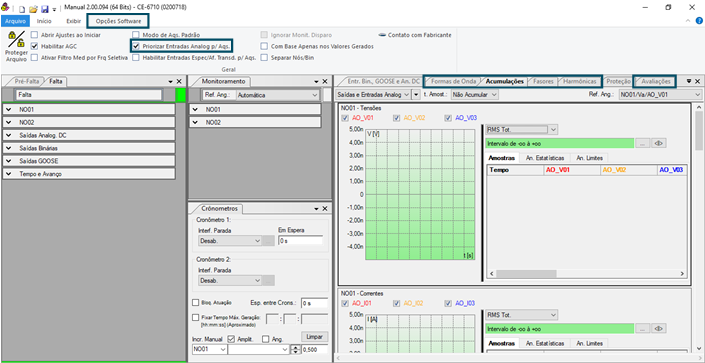Image resolution: width=705 pixels, height=363 pixels.
Task: Open the Não Acumular dropdown
Action: (x=474, y=94)
